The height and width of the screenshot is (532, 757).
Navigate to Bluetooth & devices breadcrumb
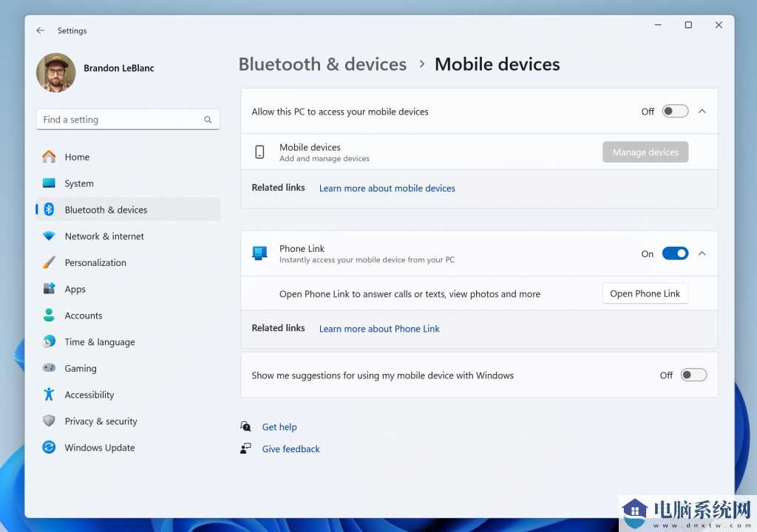point(322,64)
